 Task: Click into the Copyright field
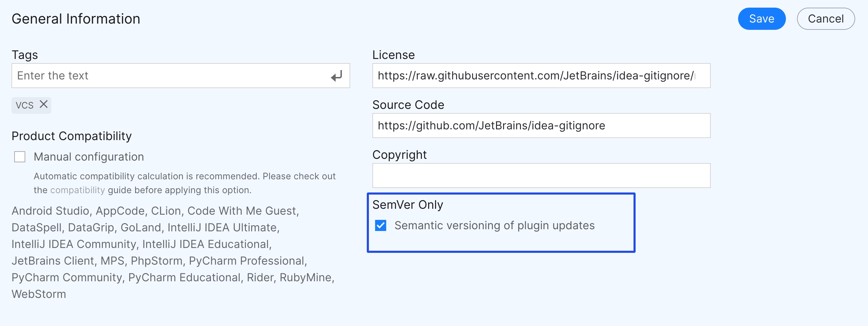tap(541, 175)
